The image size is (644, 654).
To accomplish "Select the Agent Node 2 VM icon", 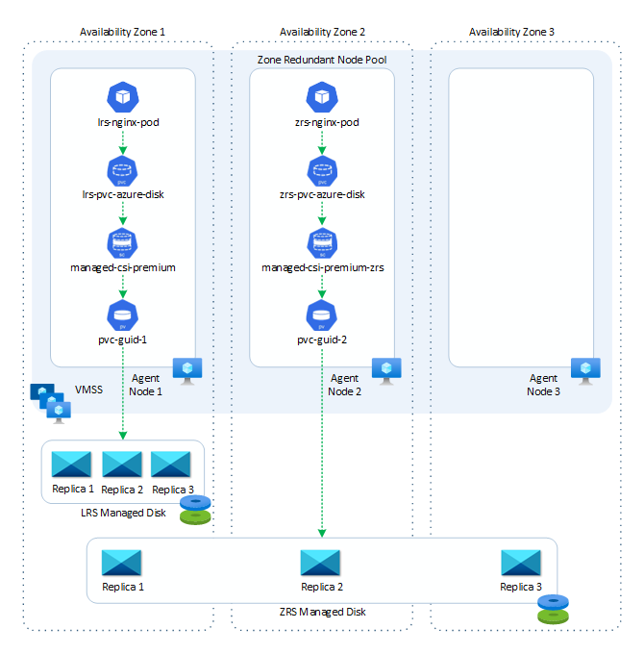I will (386, 371).
